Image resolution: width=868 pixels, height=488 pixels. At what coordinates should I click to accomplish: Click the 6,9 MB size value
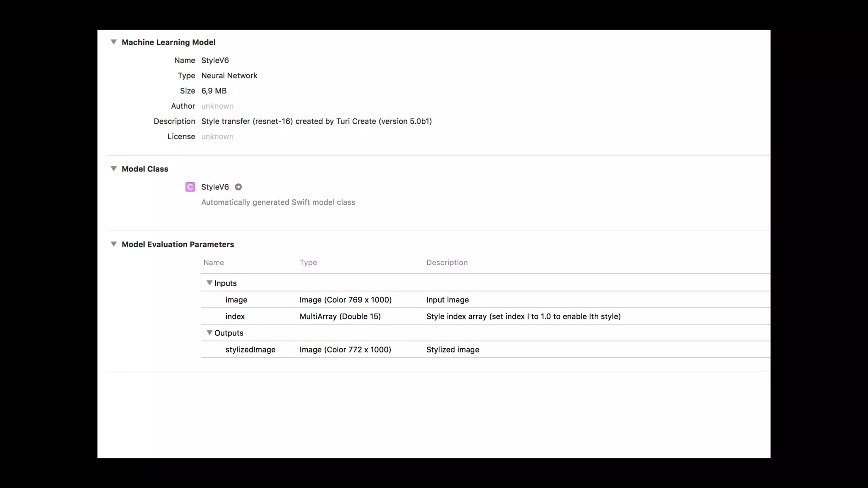click(x=214, y=91)
